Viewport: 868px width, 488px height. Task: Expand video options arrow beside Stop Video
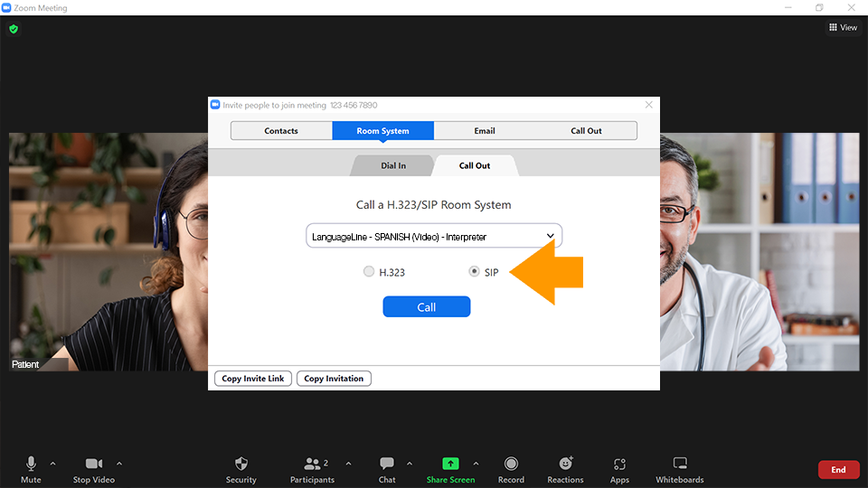point(119,464)
